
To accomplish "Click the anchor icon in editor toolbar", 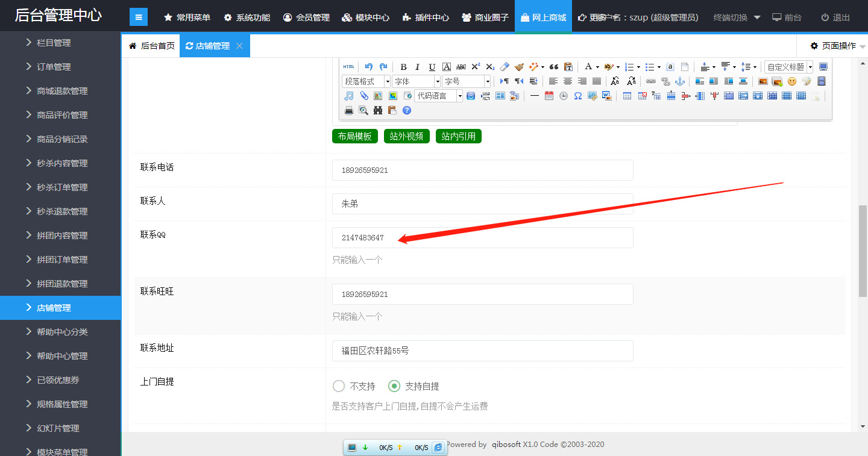I will (679, 81).
